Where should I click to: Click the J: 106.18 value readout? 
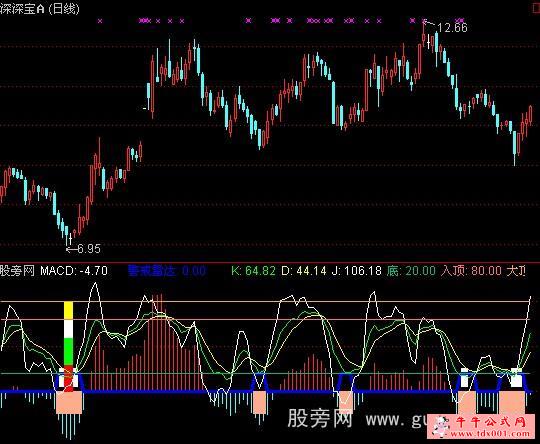click(356, 271)
